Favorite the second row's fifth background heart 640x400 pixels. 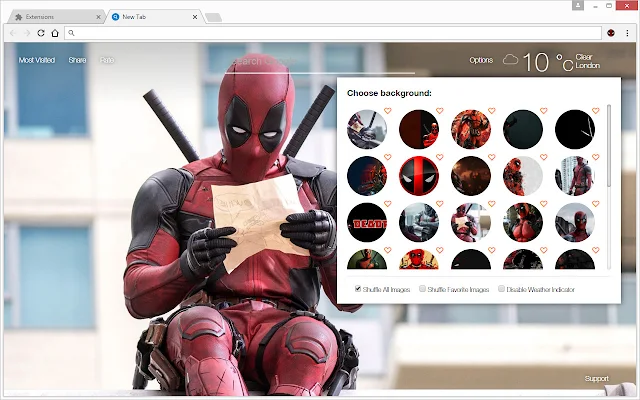(x=596, y=157)
